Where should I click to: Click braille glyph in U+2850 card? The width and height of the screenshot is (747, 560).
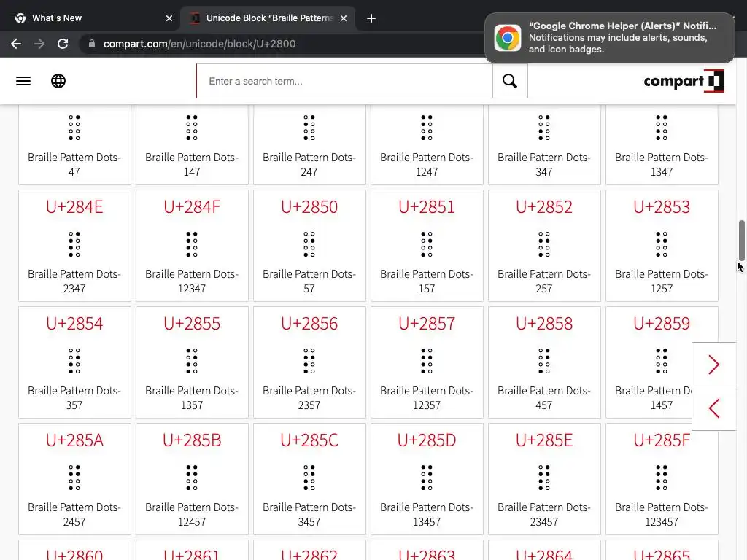pyautogui.click(x=309, y=244)
